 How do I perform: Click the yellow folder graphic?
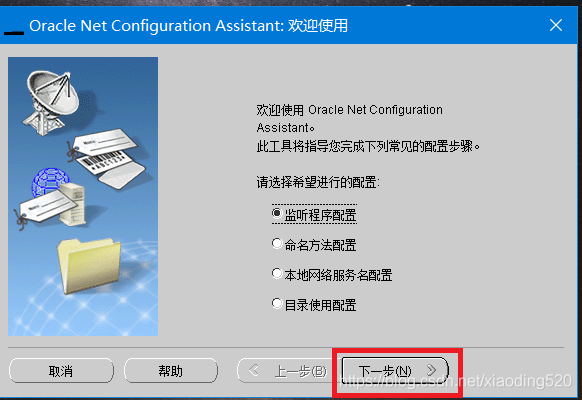(x=89, y=265)
